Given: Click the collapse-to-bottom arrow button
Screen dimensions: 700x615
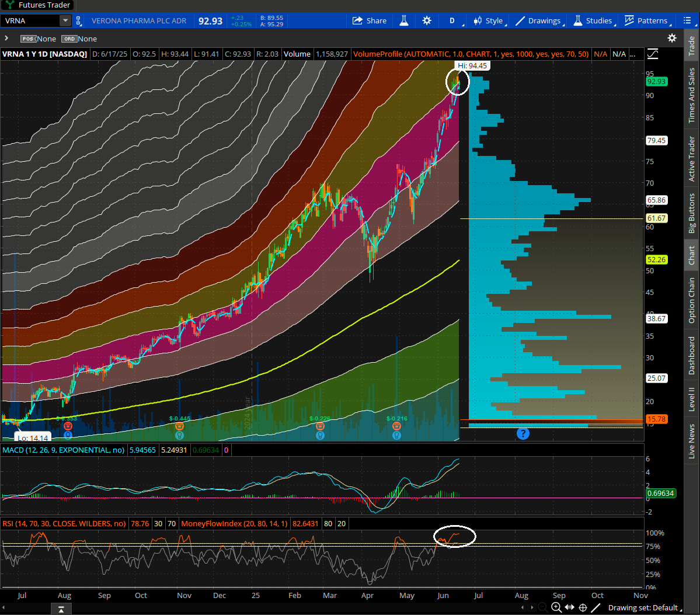Looking at the screenshot, I should coord(61,609).
